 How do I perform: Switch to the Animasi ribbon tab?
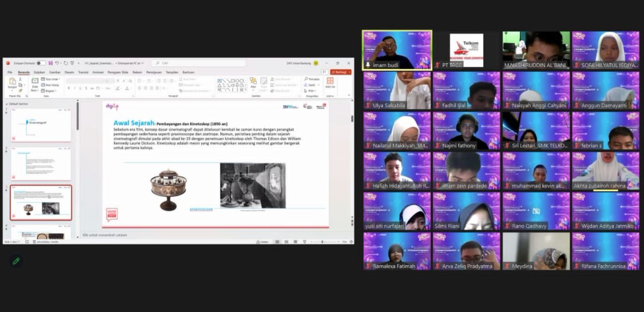98,72
